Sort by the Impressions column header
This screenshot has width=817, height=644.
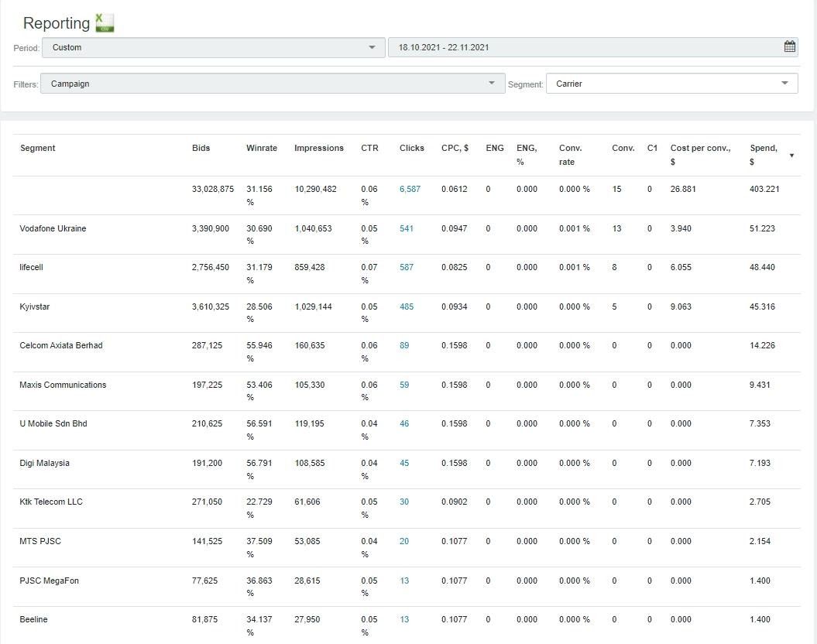318,148
